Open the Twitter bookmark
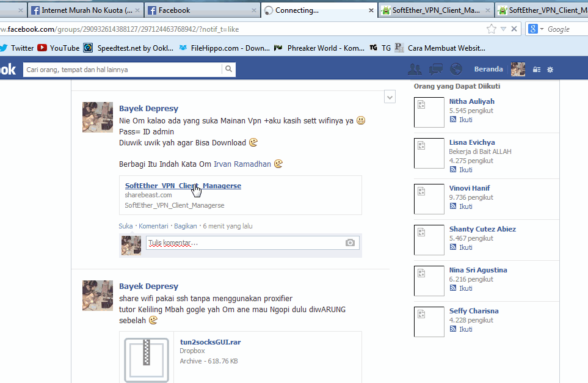 17,48
